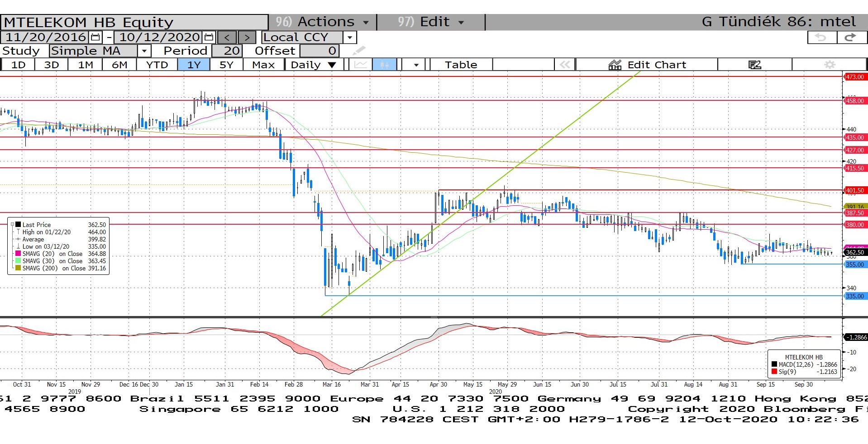
Task: Click the Period value field
Action: coord(227,51)
